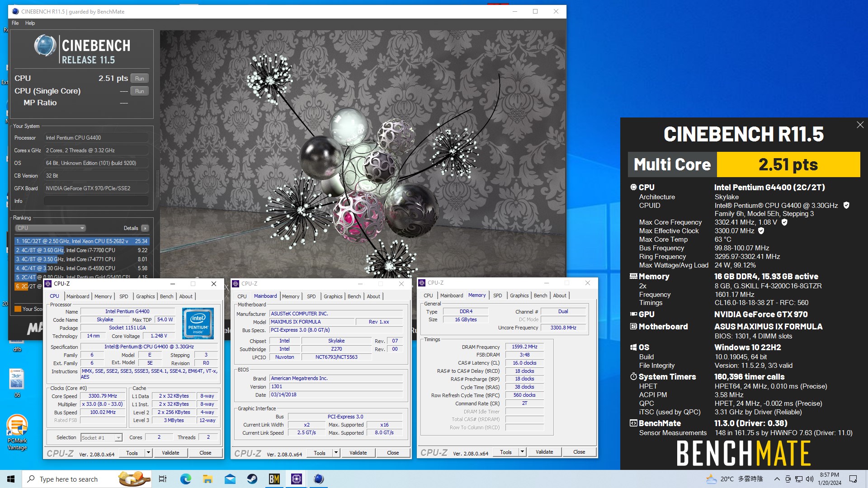868x488 pixels.
Task: Select ranking entry Core i7-7700 CPU
Action: [82, 250]
